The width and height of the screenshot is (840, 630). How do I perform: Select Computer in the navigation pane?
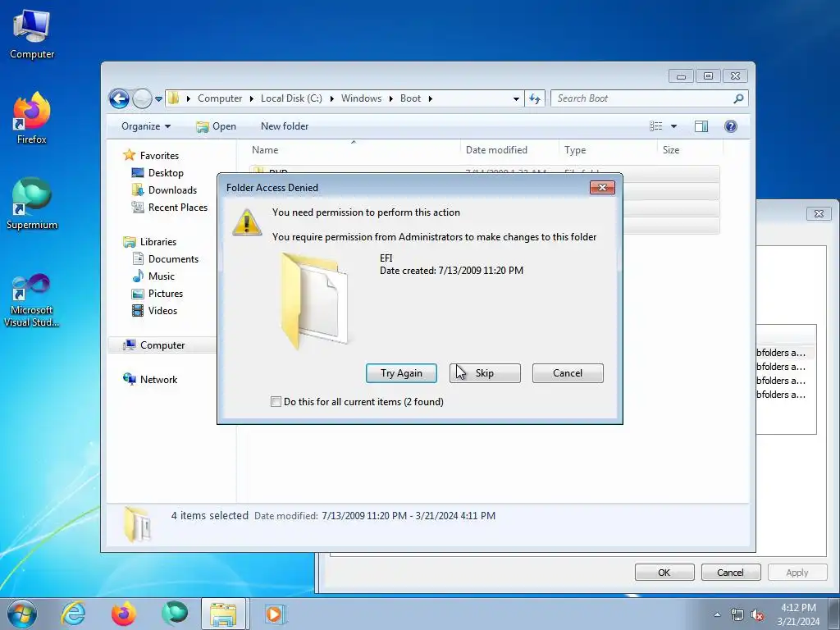click(x=162, y=345)
